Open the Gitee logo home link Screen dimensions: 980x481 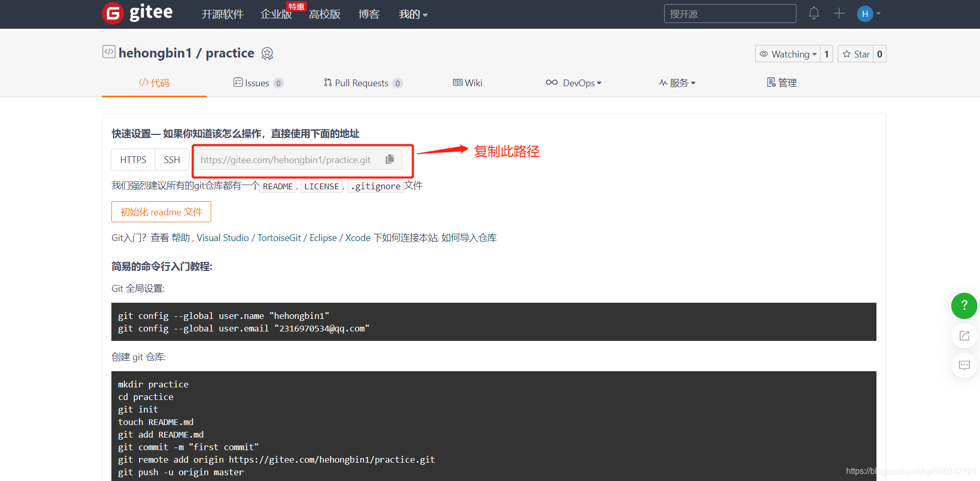[138, 13]
